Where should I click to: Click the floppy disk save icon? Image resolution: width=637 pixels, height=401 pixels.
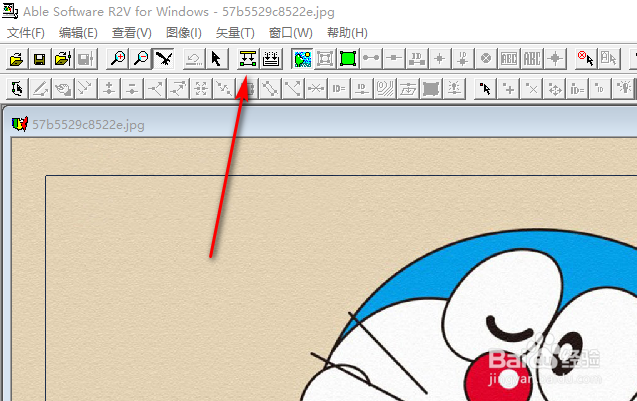(x=39, y=59)
